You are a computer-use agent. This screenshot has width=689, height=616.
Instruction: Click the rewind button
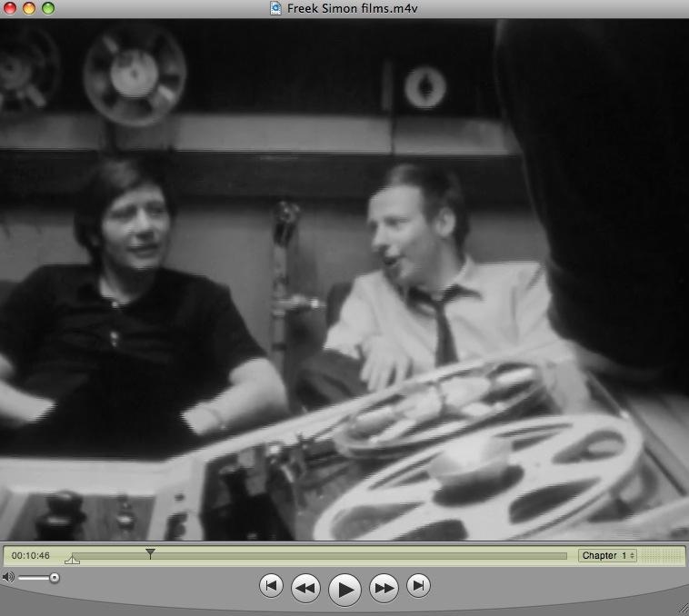(305, 589)
